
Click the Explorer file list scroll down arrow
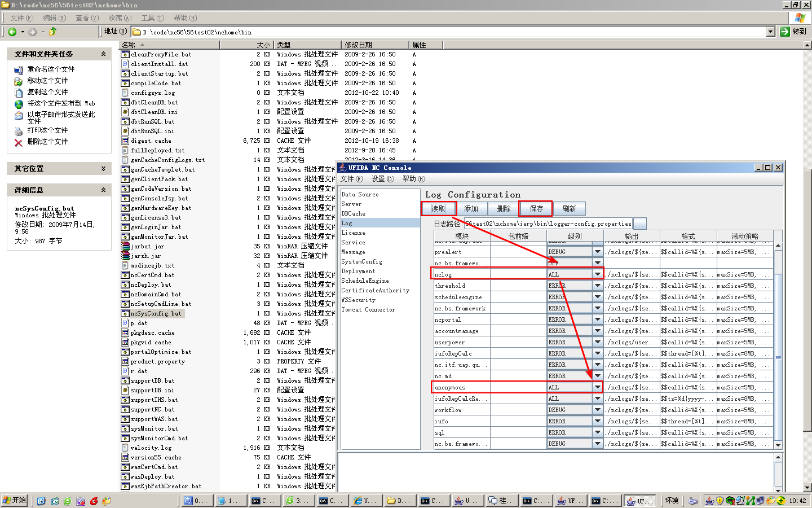pos(807,487)
